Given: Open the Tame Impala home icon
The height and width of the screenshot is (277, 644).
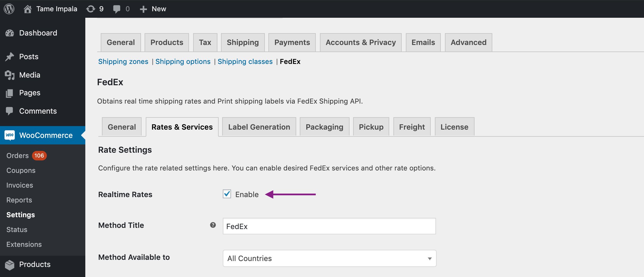Looking at the screenshot, I should pyautogui.click(x=28, y=9).
